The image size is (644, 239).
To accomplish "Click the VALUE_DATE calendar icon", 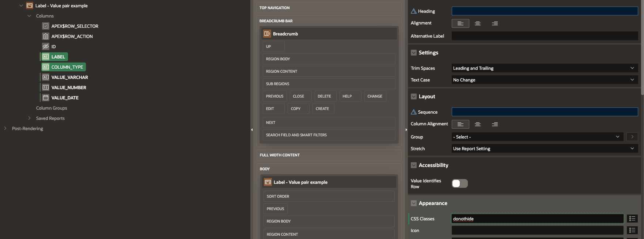I will [x=46, y=98].
